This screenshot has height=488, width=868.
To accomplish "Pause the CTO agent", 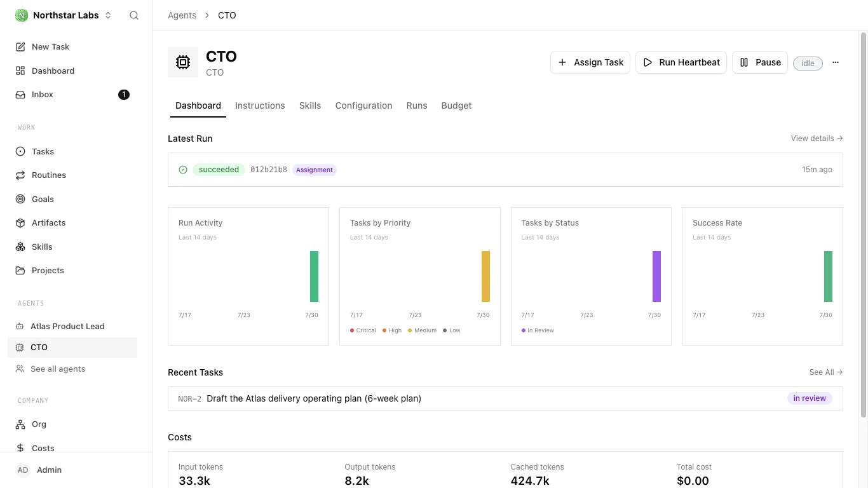I will tap(760, 62).
